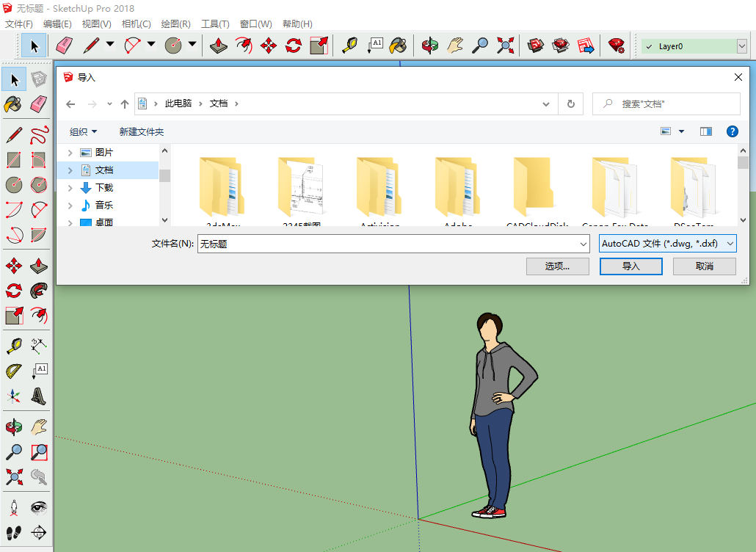Open Extension Manager ruby icon
The height and width of the screenshot is (552, 756).
tap(617, 46)
